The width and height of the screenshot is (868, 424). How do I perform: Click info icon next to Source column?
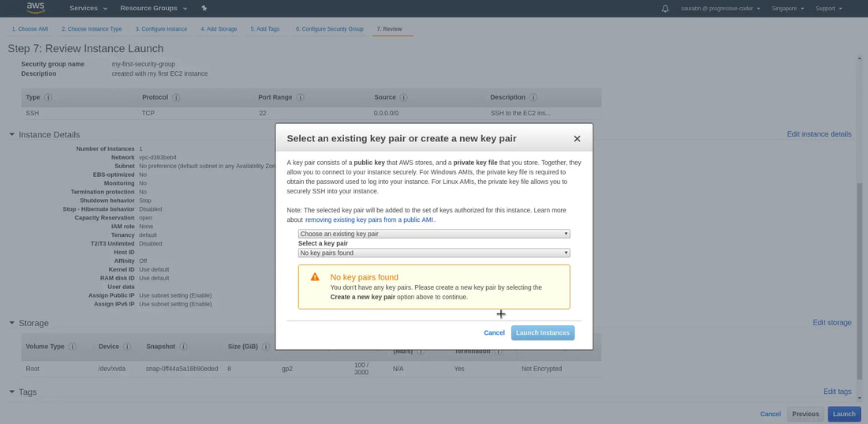coord(403,98)
